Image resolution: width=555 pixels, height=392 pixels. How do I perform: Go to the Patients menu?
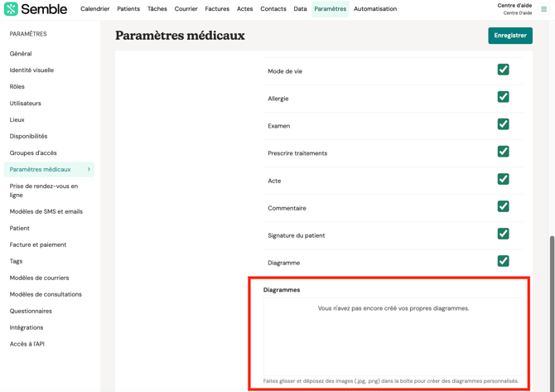[x=128, y=9]
